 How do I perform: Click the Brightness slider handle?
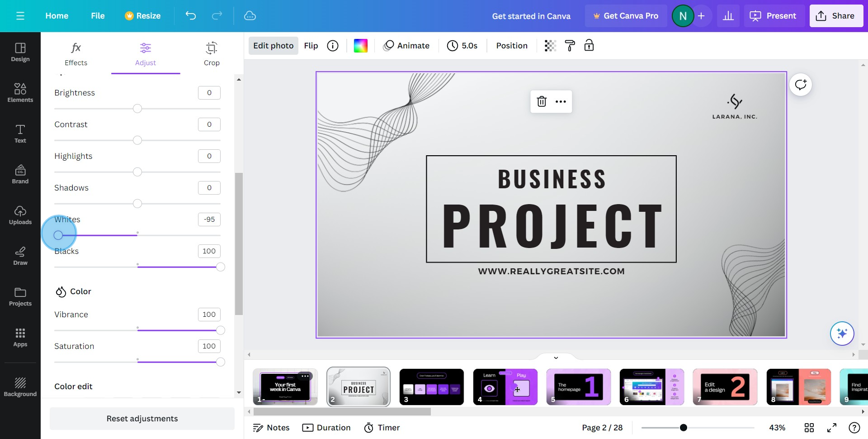(137, 109)
